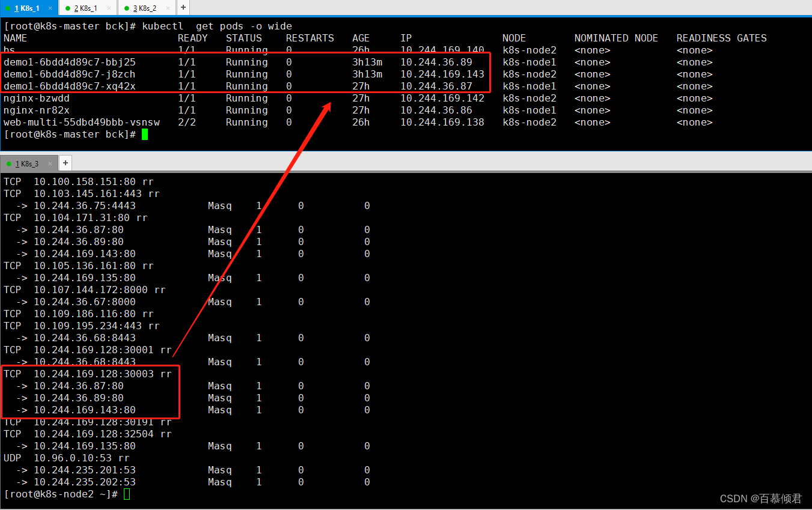Click the line UDP 10.96.0.10:53 rr

tap(67, 458)
